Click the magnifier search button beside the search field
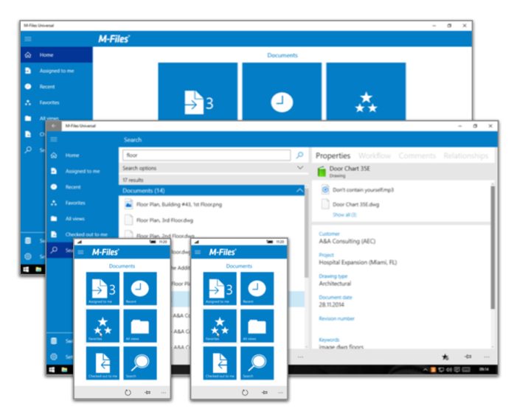The width and height of the screenshot is (517, 420). click(x=299, y=155)
